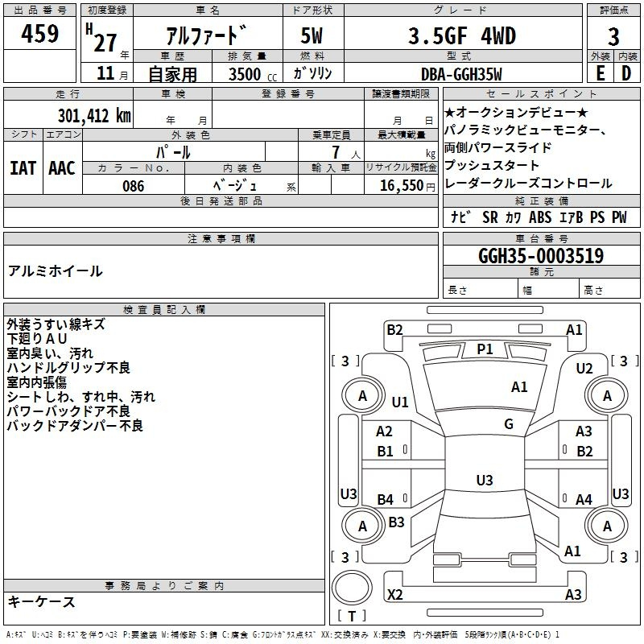The image size is (644, 644).
Task: Click the ★オークションデビュー★ sales point
Action: coord(516,112)
